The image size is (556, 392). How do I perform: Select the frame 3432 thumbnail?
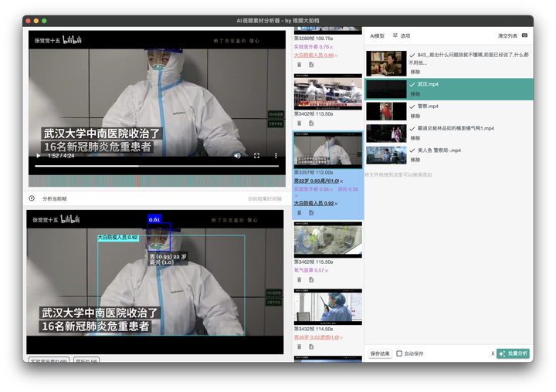coord(328,307)
